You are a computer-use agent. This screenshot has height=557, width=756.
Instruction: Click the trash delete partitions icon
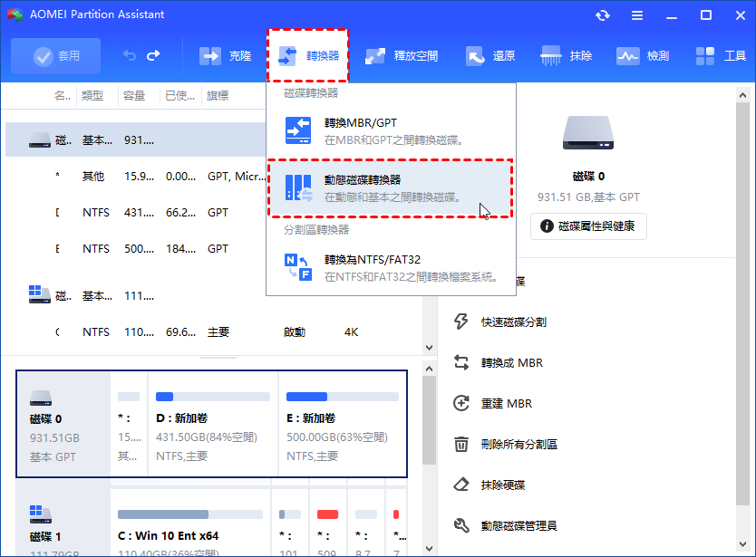pyautogui.click(x=460, y=444)
